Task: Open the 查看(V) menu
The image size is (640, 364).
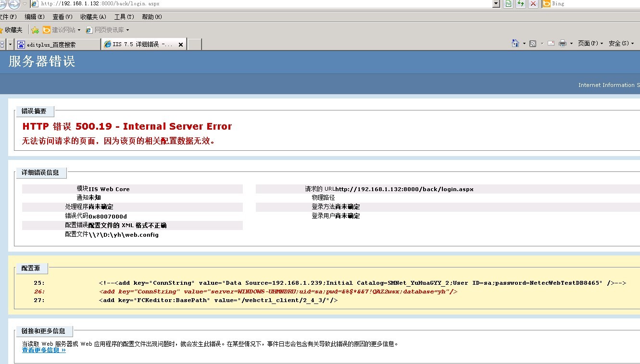Action: tap(63, 17)
